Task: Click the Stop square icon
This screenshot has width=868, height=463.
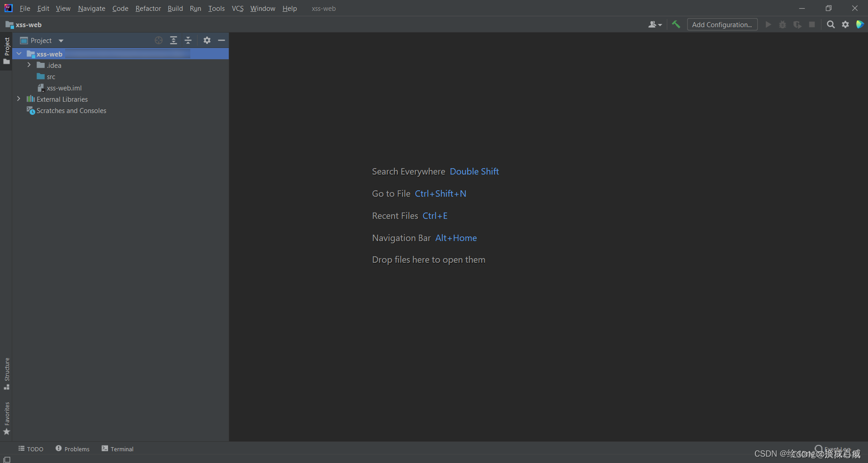Action: (812, 24)
